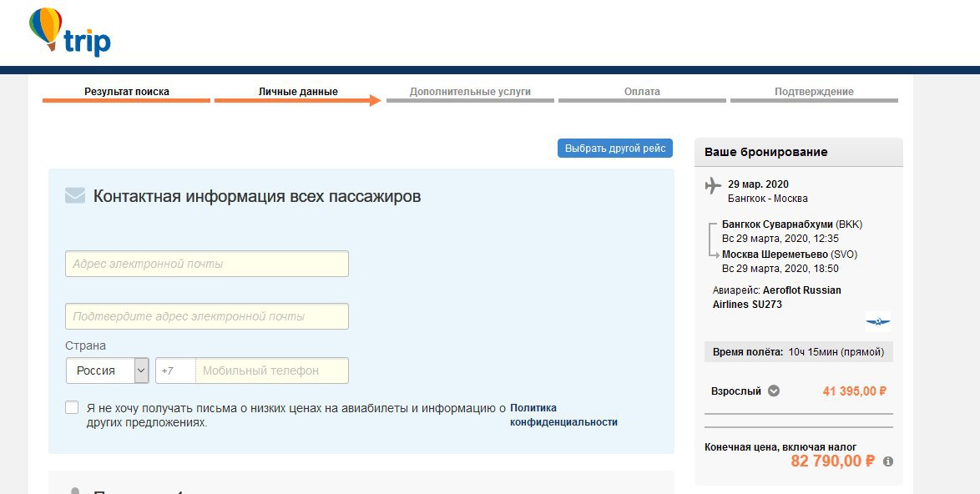The width and height of the screenshot is (980, 494).
Task: Click the +7 country code box
Action: coord(175,370)
